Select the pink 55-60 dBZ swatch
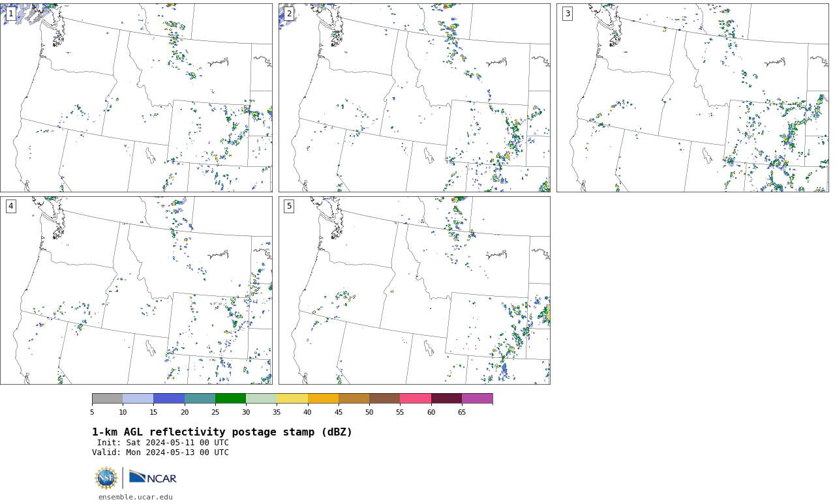Image resolution: width=835 pixels, height=504 pixels. click(416, 398)
